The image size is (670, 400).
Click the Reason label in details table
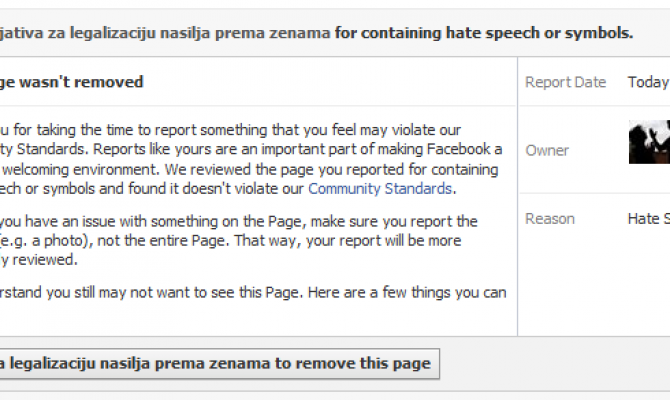pos(549,218)
